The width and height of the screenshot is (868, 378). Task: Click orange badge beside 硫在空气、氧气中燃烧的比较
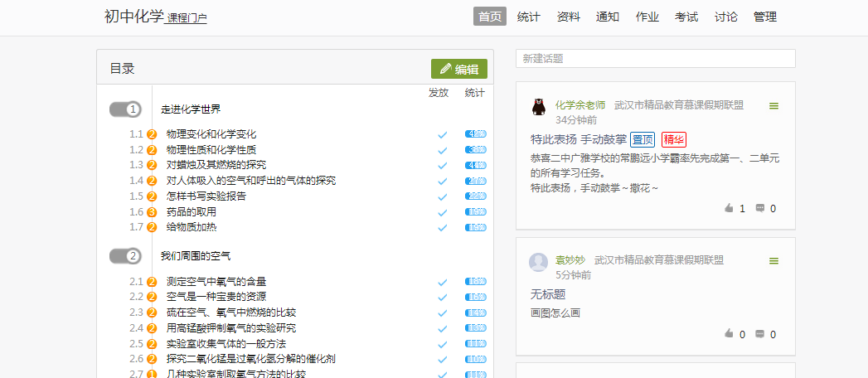(153, 313)
